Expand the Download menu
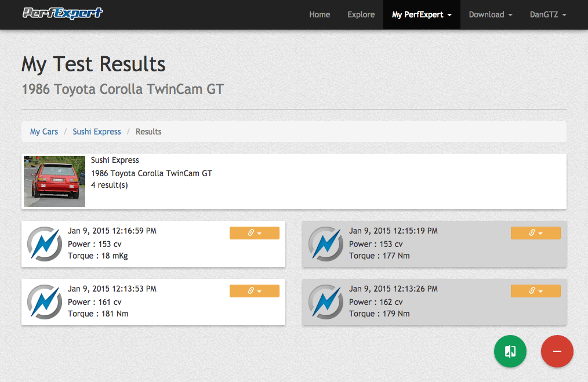This screenshot has width=588, height=382. pos(491,14)
